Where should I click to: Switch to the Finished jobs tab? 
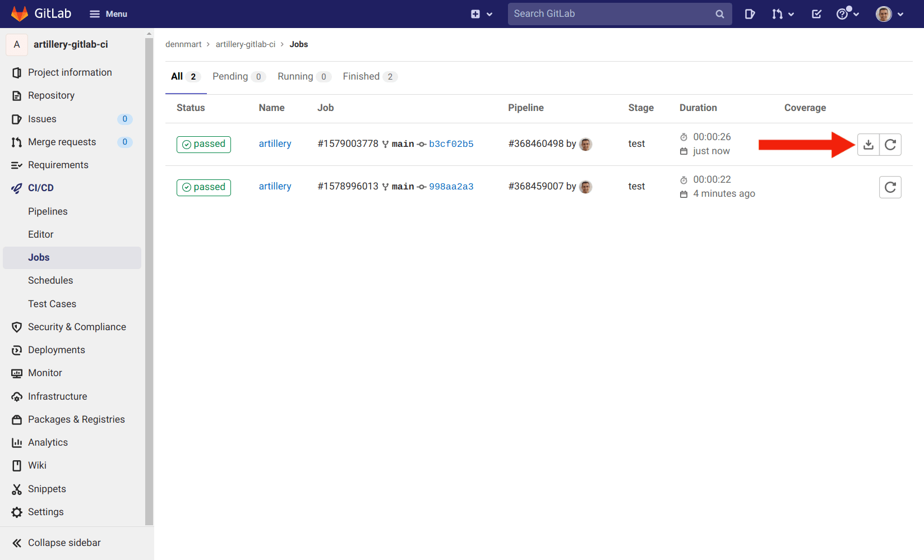click(x=361, y=76)
